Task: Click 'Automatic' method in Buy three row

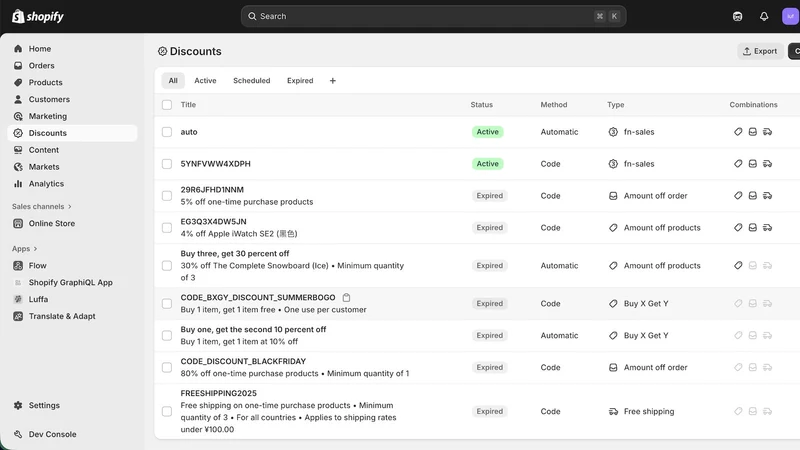Action: [559, 265]
